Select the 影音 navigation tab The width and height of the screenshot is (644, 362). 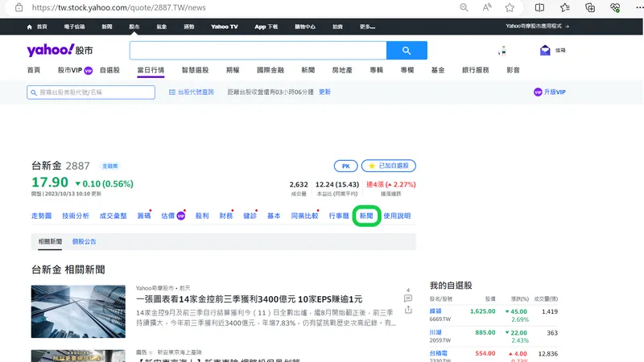click(x=513, y=70)
